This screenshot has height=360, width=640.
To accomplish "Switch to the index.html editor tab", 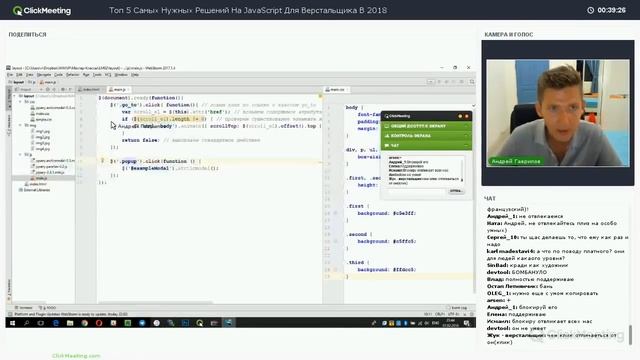I will pyautogui.click(x=90, y=89).
